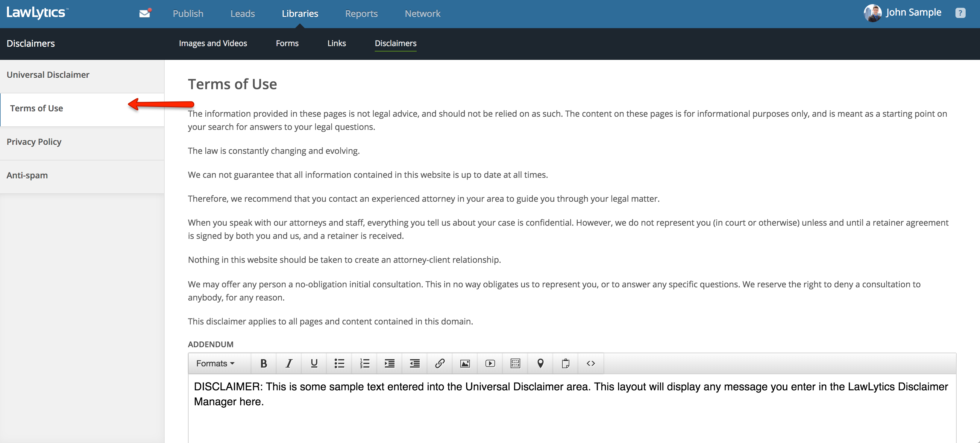Switch to the Images and Videos tab

point(213,43)
